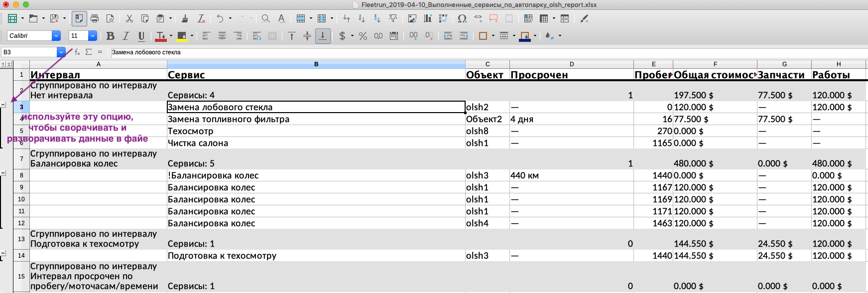Click the Sum sigma icon in formula bar
This screenshot has height=293, width=868.
89,52
